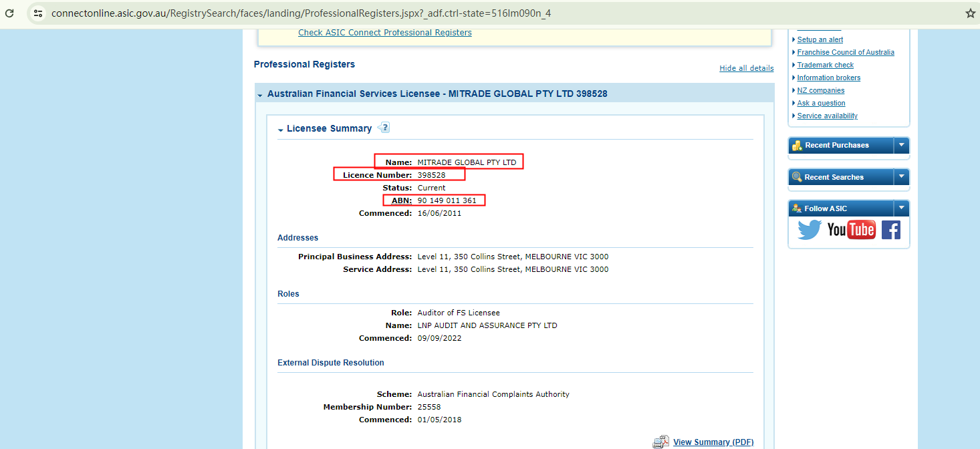Select the membership number 25558
980x449 pixels.
pyautogui.click(x=429, y=407)
